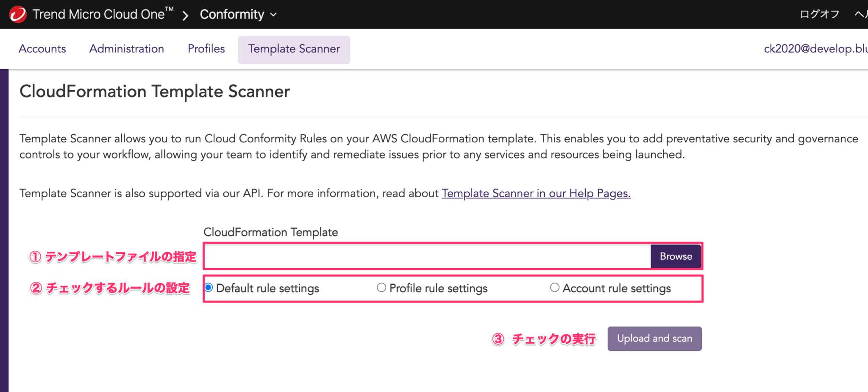Click the Trend Micro logo
The image size is (868, 392).
pos(17,13)
